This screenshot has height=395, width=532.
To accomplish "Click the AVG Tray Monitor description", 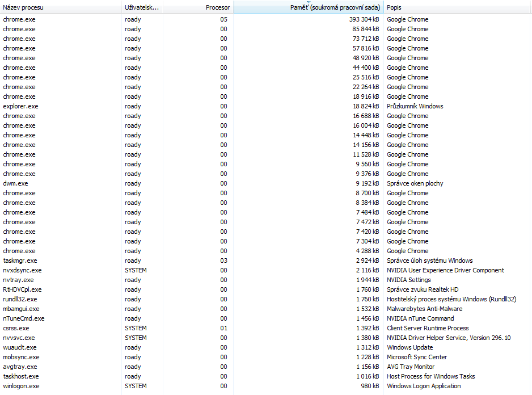I will pos(411,367).
